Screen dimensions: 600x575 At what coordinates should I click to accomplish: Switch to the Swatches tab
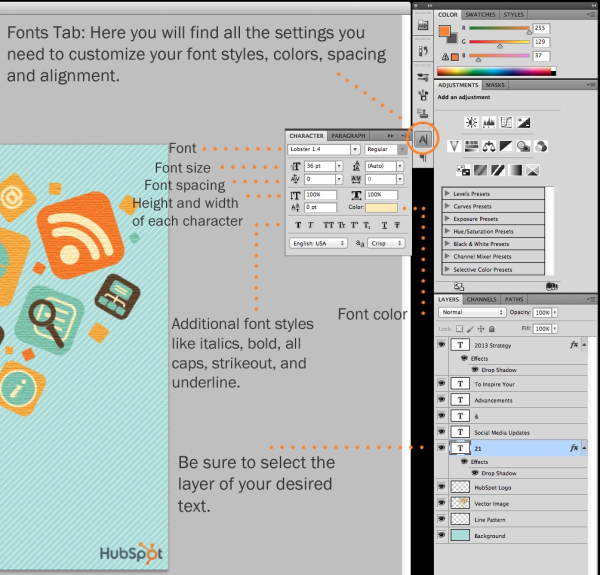480,15
